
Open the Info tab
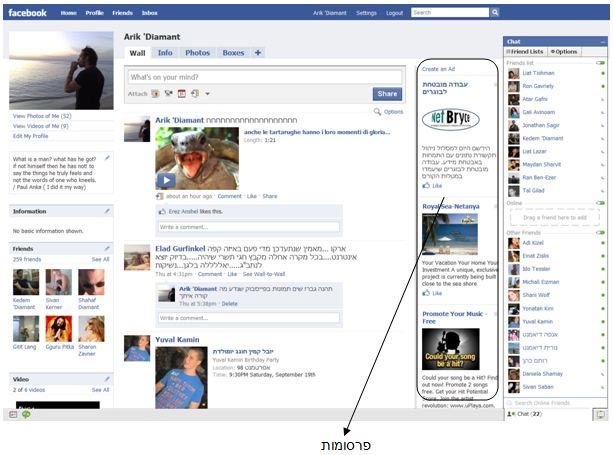(x=165, y=52)
